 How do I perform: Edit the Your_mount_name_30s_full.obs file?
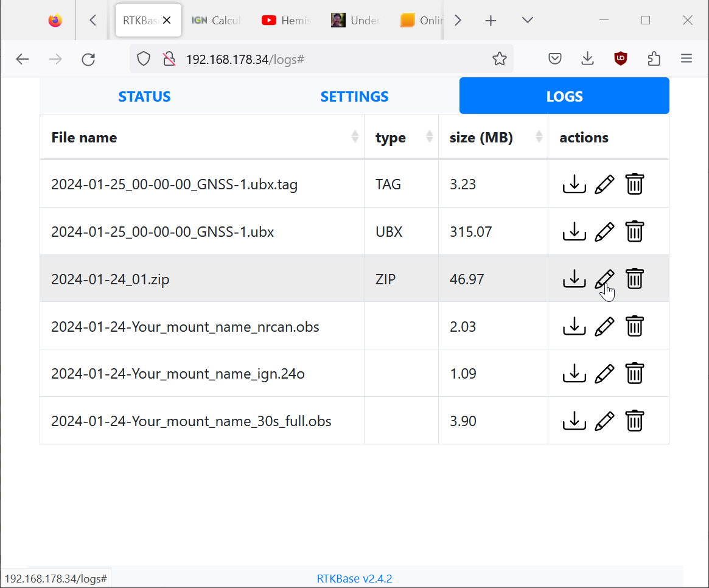coord(604,421)
